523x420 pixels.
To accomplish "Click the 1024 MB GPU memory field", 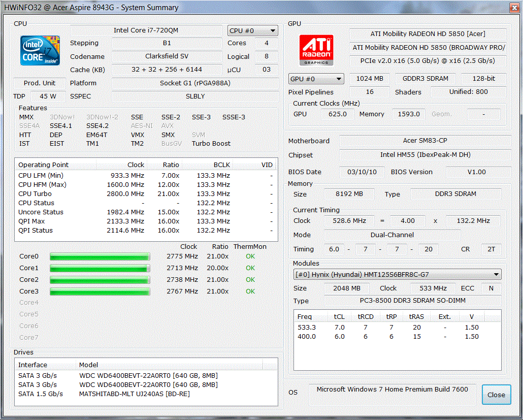I will tap(370, 79).
